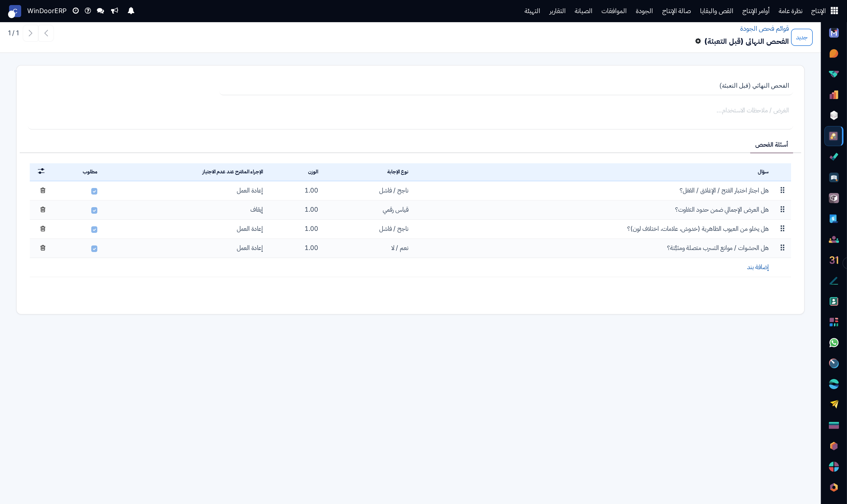Delete the gaskets and seals question row
Screen dimensions: 847x504
[43, 248]
